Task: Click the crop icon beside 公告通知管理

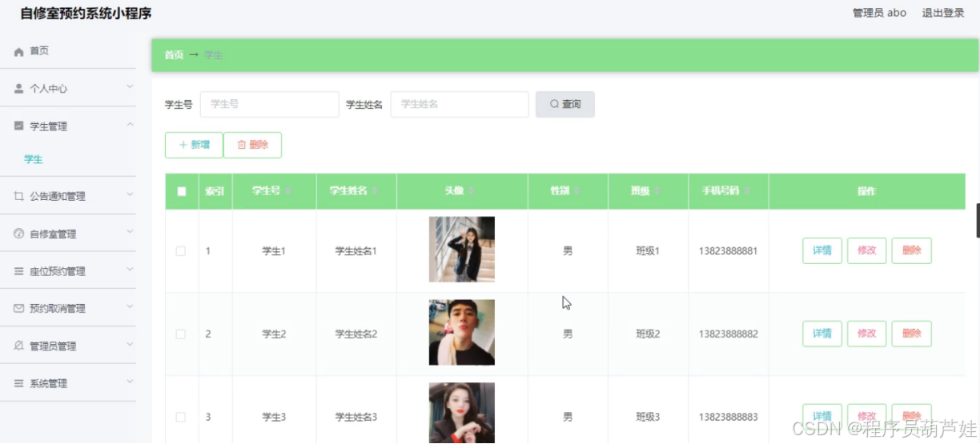Action: (19, 196)
